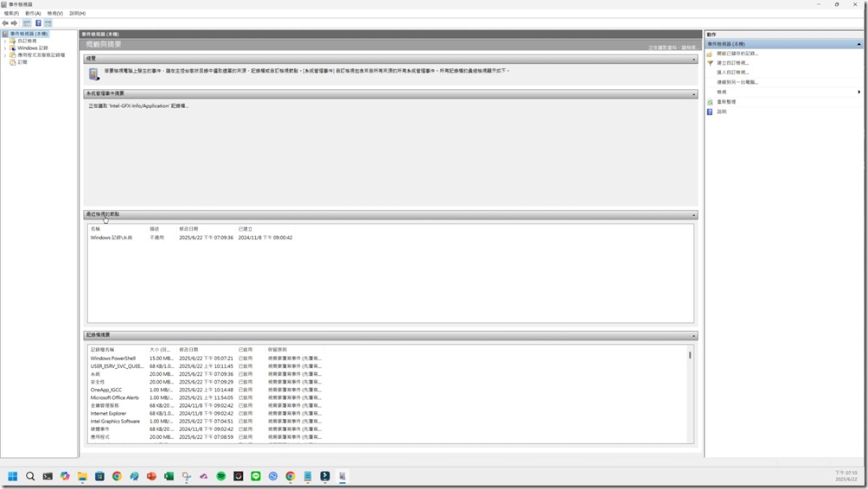
Task: Click the green Refresh icon in Actions
Action: coord(710,102)
